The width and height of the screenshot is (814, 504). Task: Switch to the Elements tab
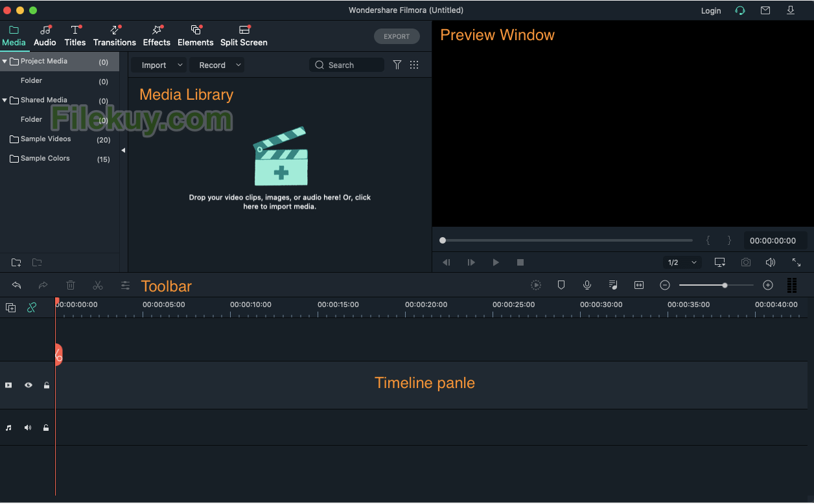(195, 36)
